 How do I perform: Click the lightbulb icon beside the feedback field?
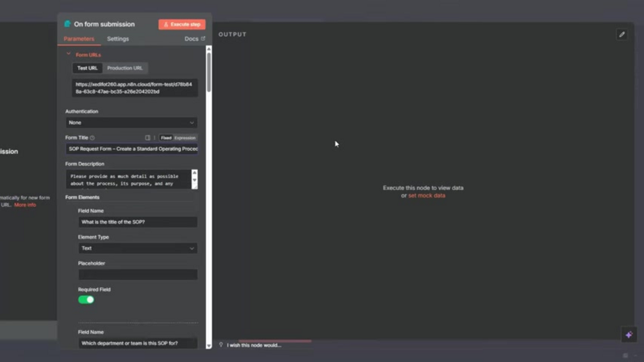point(221,345)
